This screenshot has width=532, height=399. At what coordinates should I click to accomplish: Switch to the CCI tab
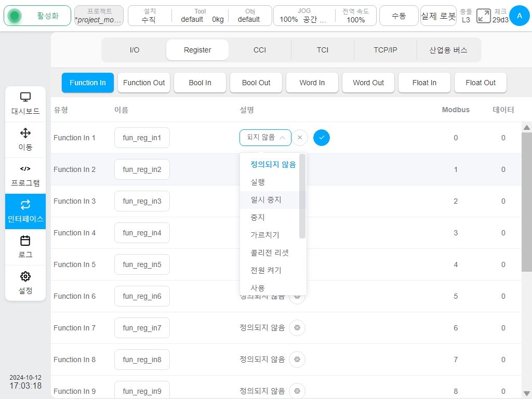pos(260,50)
